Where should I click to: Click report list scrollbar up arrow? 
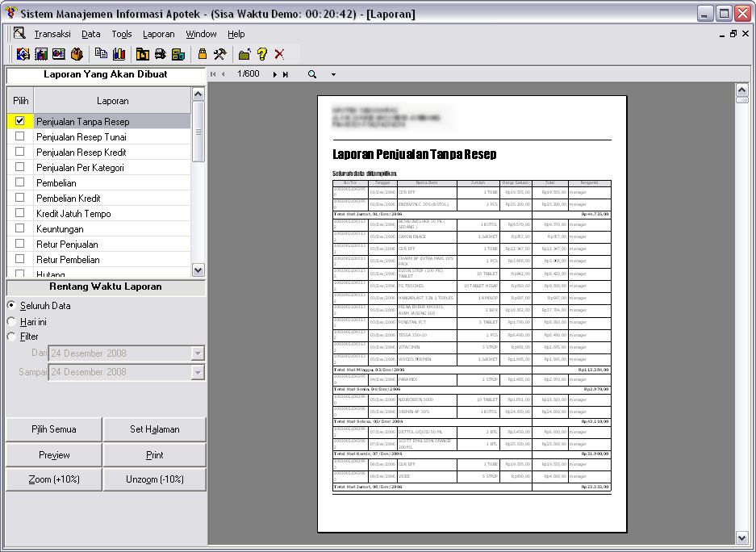pos(198,94)
